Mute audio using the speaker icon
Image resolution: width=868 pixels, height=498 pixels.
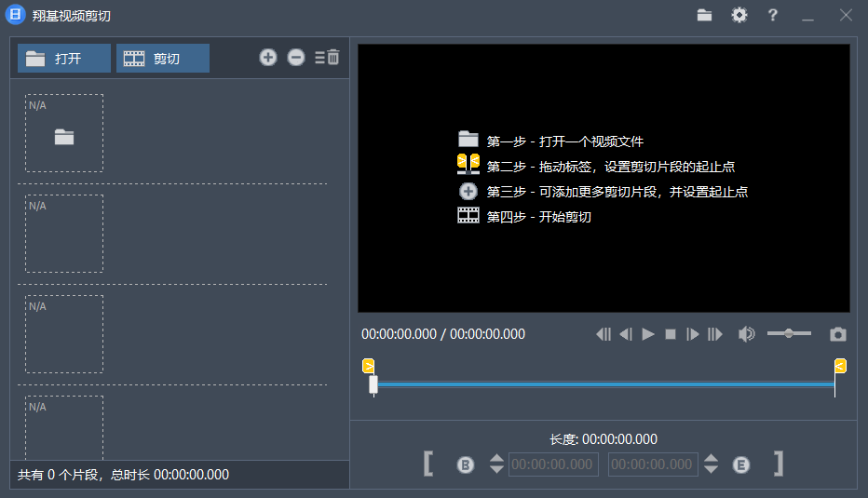click(x=746, y=334)
